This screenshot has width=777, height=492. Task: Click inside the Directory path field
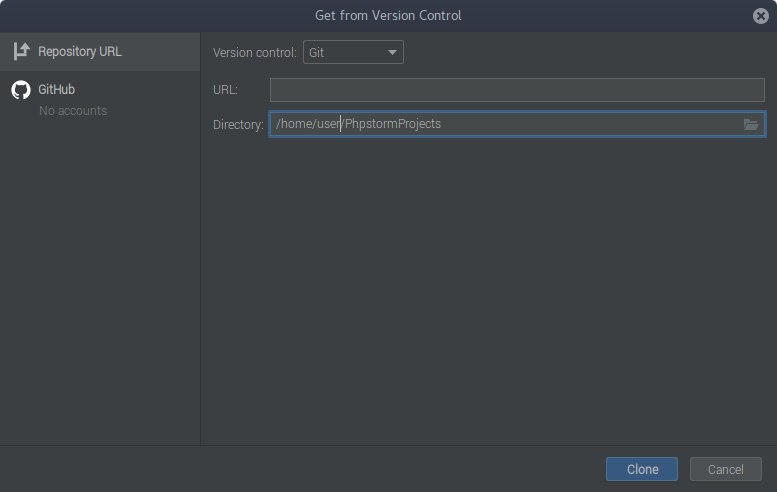(x=517, y=124)
